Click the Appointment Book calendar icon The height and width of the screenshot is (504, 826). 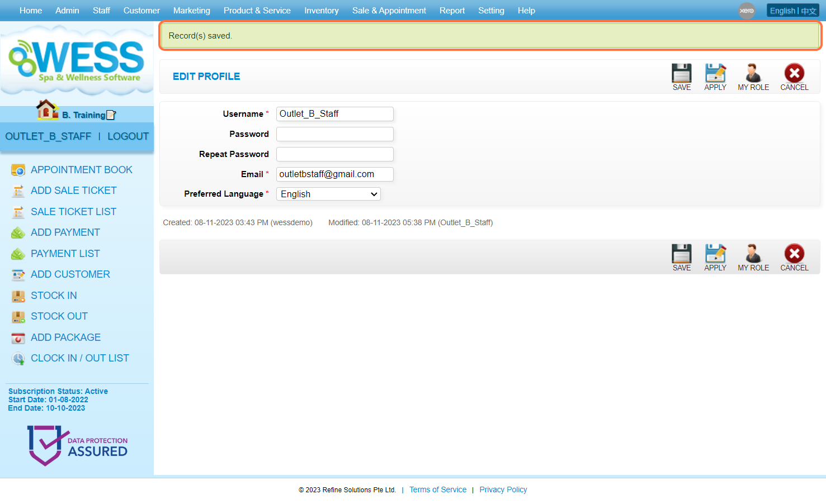18,170
